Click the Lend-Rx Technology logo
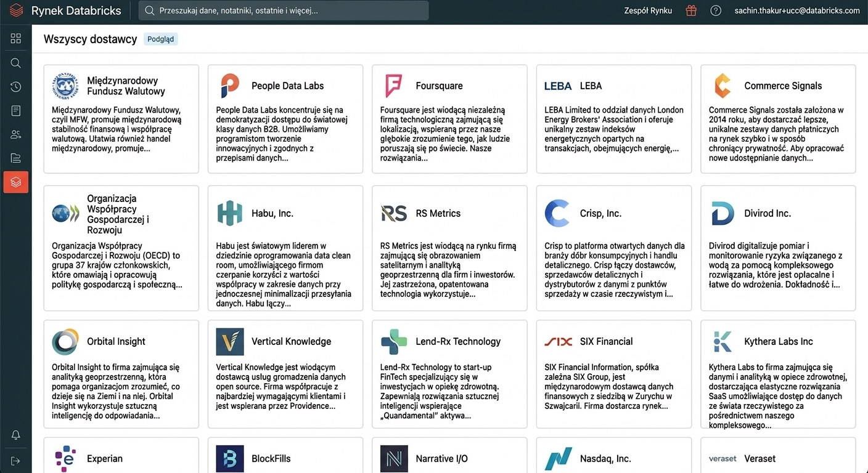The image size is (868, 473). click(394, 341)
